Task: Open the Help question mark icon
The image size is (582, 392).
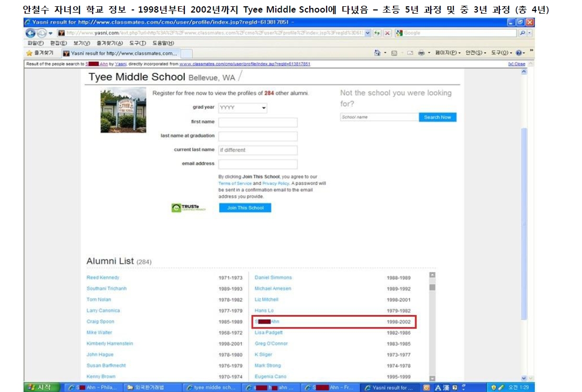Action: coord(519,53)
